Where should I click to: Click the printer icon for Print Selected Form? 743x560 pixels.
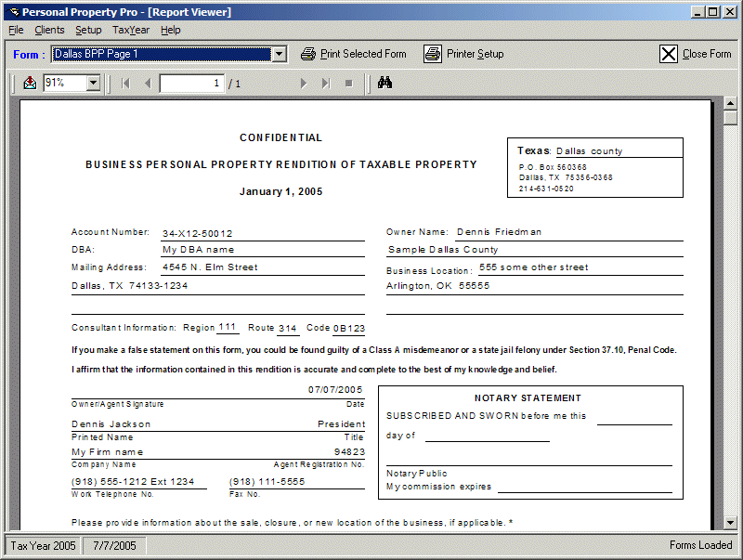(x=308, y=54)
